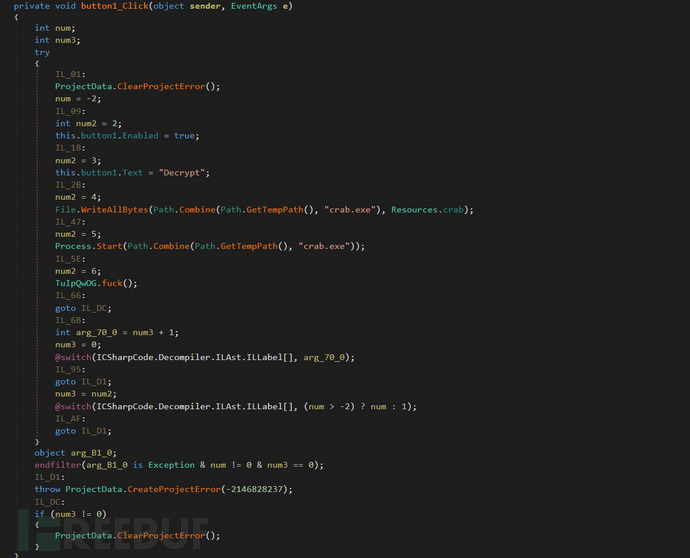Viewport: 690px width, 558px height.
Task: Click 'this.button1.Enabled = true;' line
Action: pyautogui.click(x=127, y=136)
